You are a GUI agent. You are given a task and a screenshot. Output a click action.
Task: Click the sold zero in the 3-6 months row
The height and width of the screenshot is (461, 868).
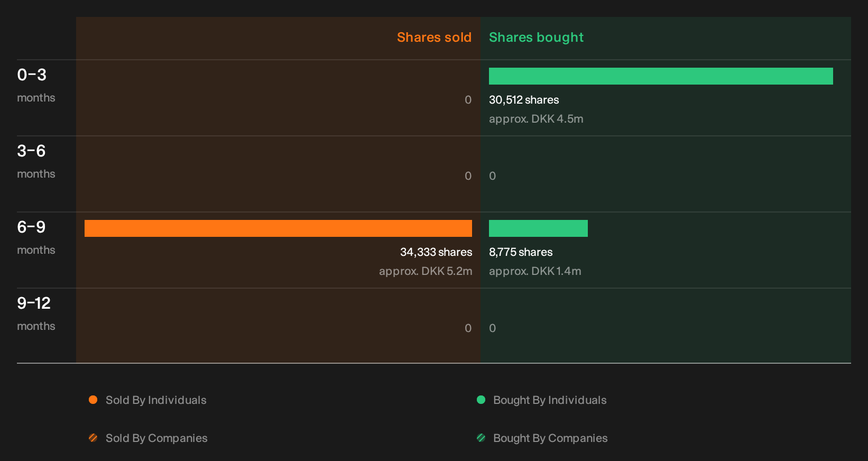click(x=468, y=176)
